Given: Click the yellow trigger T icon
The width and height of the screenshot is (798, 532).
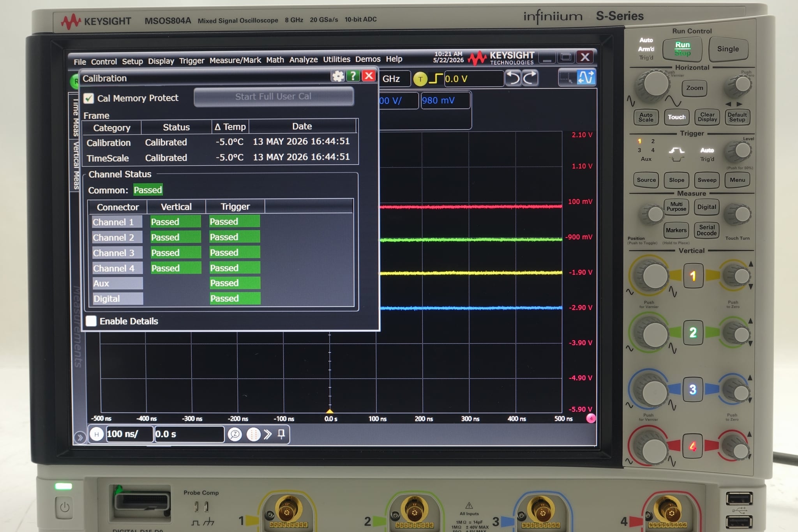Looking at the screenshot, I should [x=420, y=79].
